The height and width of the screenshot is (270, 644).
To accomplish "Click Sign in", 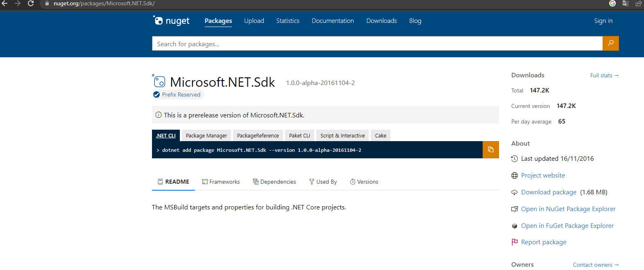I will pos(603,21).
